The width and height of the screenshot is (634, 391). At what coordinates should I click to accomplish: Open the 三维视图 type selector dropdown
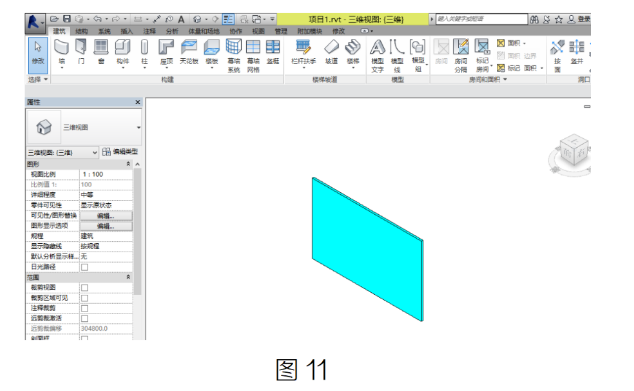click(x=139, y=127)
